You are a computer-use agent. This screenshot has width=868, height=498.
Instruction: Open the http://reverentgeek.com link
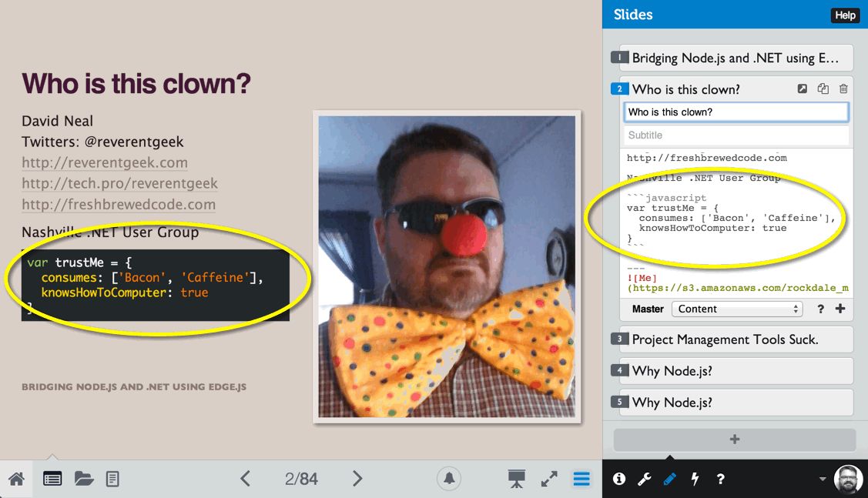(105, 162)
